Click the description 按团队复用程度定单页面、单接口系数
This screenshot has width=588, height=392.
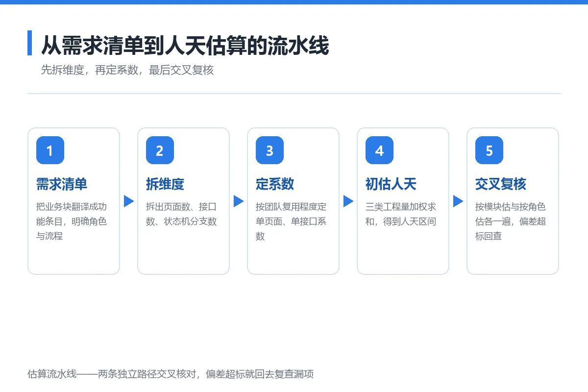click(x=291, y=221)
